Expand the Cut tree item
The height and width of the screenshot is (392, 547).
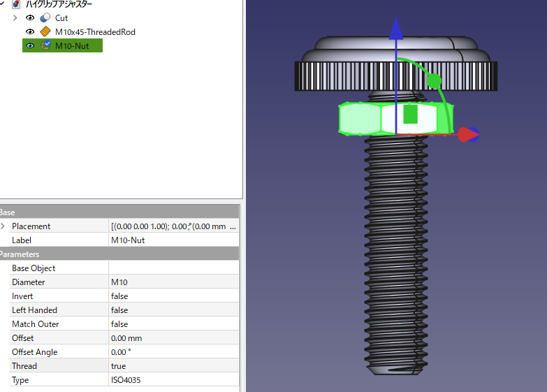15,18
